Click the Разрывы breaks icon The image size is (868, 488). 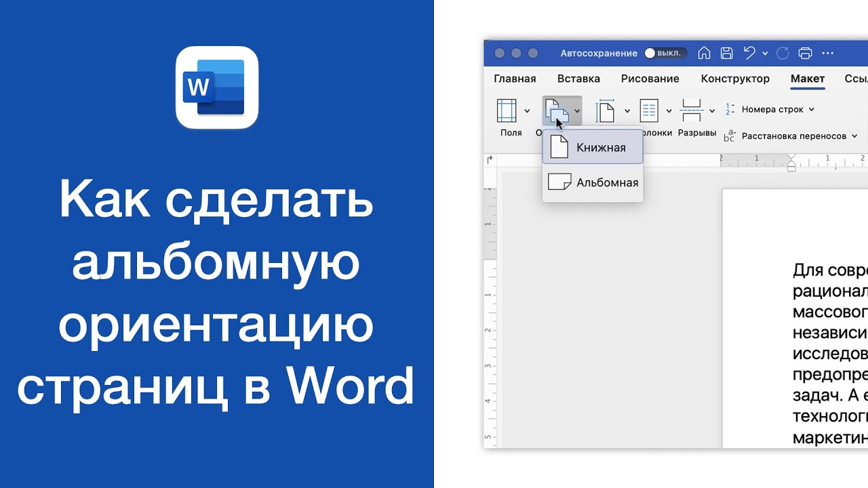691,110
